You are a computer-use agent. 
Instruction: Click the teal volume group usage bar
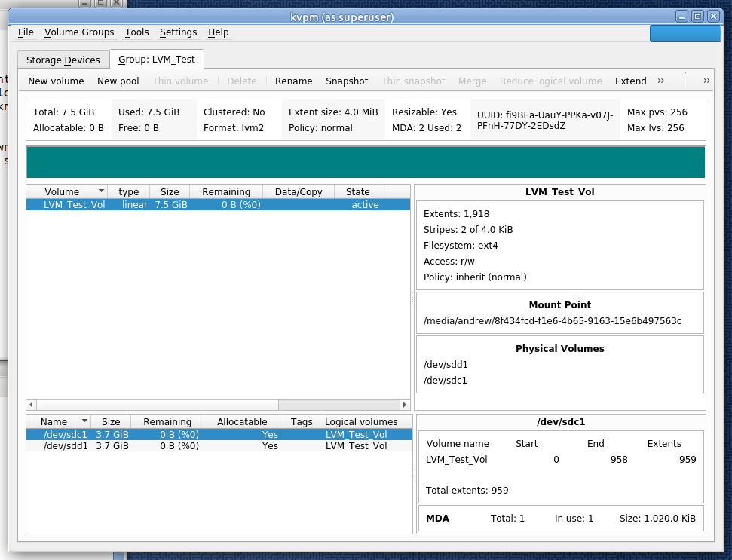pos(366,162)
